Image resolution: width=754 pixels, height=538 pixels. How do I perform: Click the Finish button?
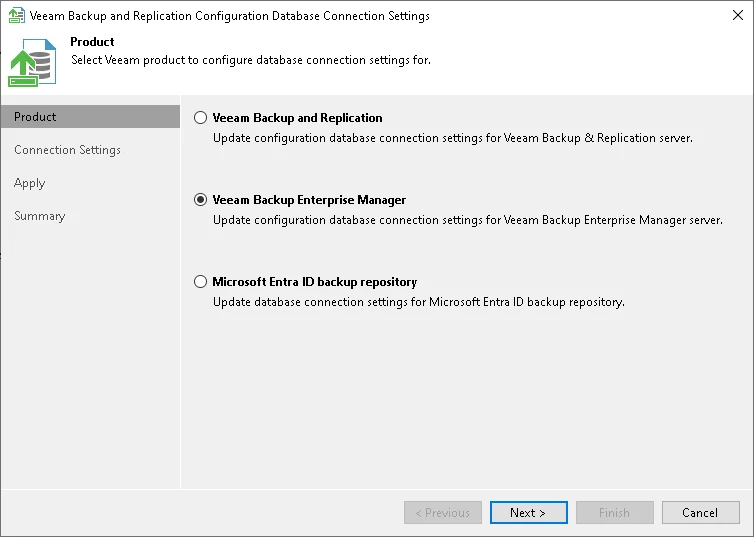click(614, 513)
